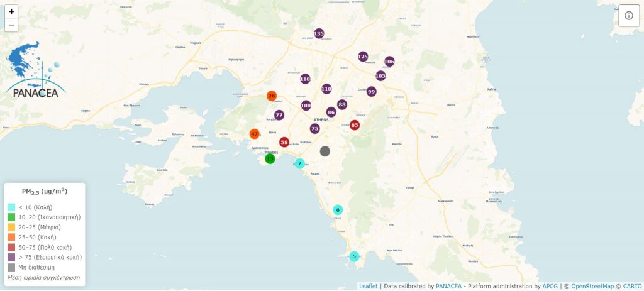Click the red marker reading 58
Screen dimensions: 644x291
(284, 142)
